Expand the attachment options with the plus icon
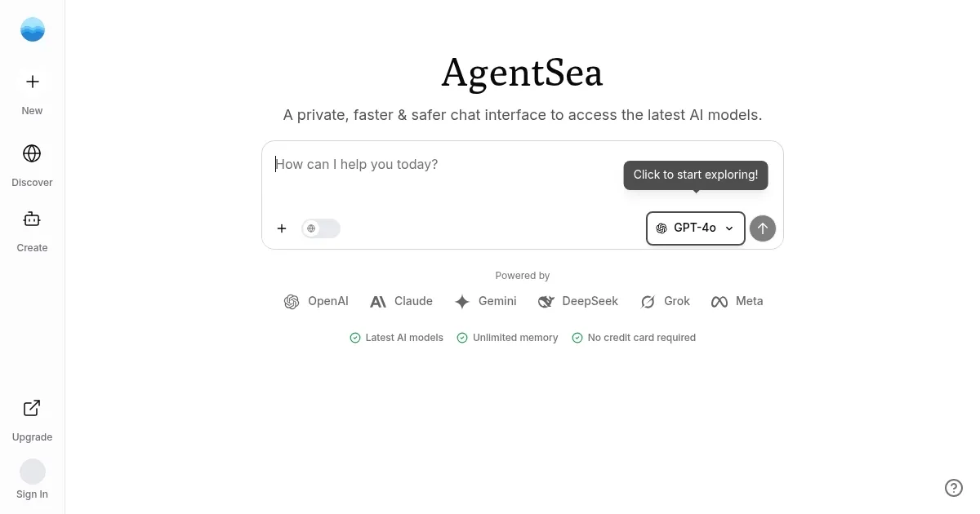The height and width of the screenshot is (514, 980). point(282,228)
